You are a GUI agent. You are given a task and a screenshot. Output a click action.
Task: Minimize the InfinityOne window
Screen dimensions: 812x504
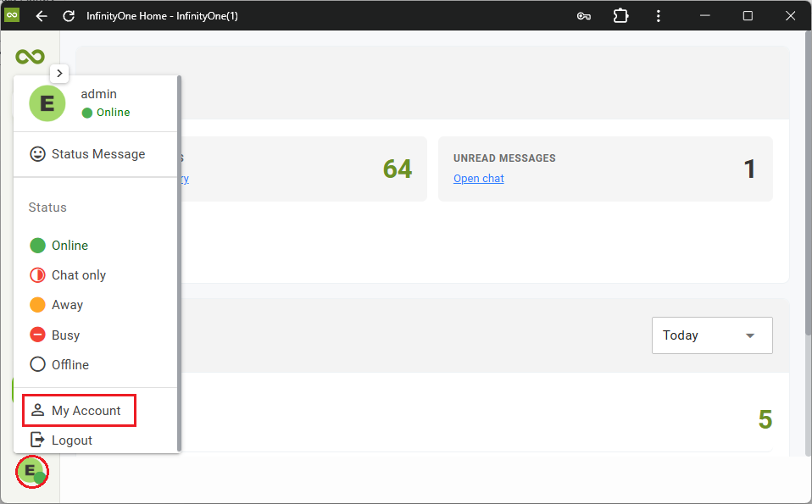click(705, 16)
